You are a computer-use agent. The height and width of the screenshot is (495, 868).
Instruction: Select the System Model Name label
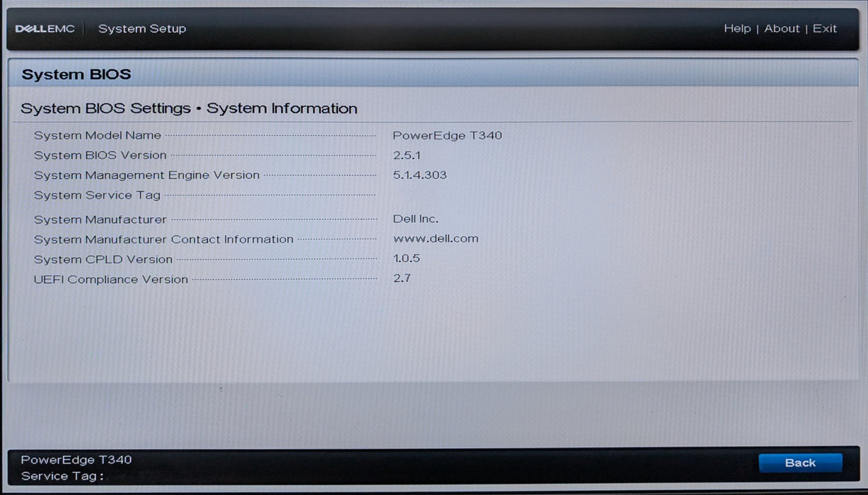point(98,136)
